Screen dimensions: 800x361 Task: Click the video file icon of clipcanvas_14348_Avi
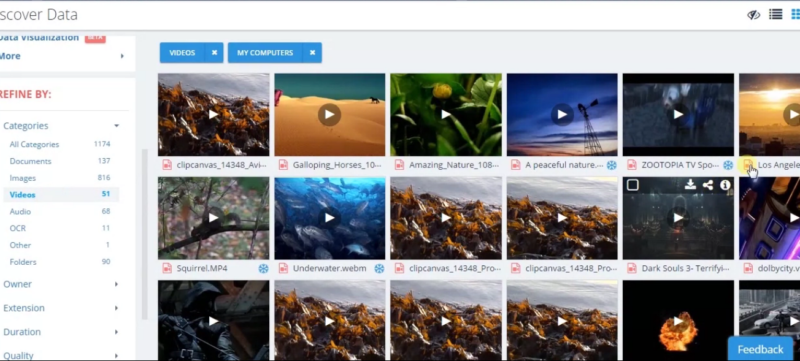(x=167, y=165)
